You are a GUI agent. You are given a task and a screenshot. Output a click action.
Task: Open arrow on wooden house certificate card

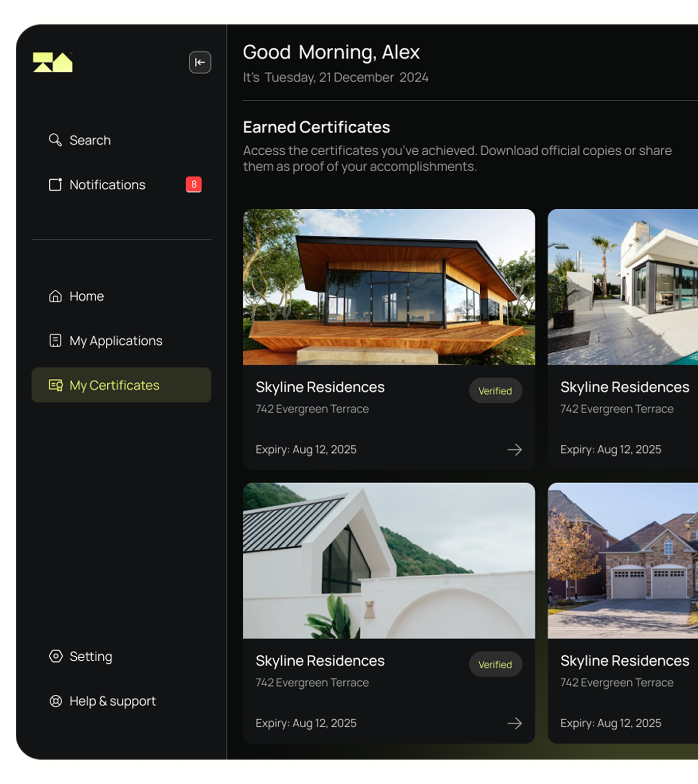pos(514,450)
